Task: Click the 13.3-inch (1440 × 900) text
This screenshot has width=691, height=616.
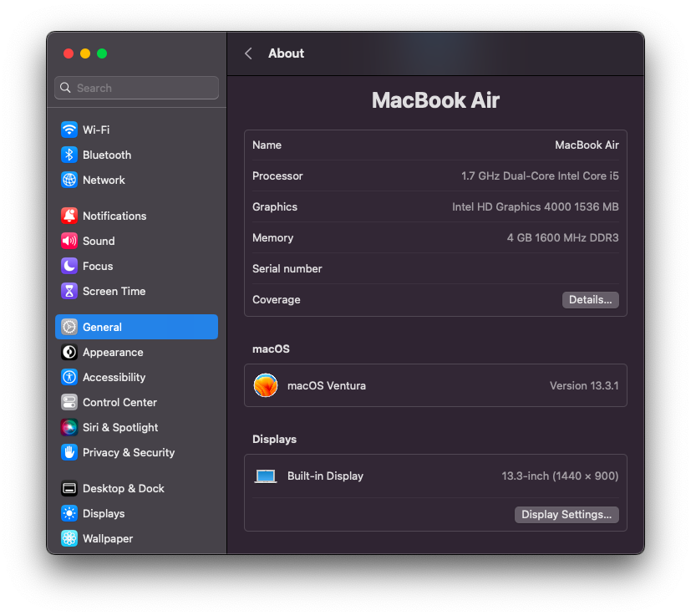Action: tap(560, 476)
